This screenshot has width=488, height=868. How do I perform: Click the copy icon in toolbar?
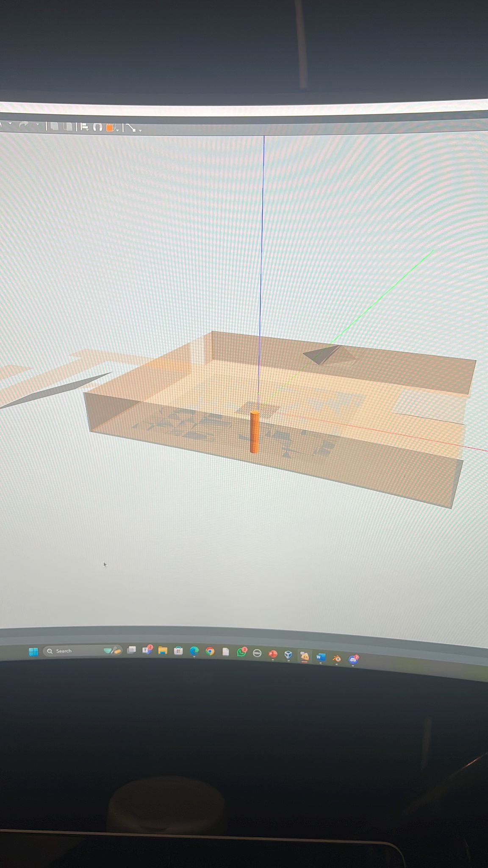pos(54,126)
